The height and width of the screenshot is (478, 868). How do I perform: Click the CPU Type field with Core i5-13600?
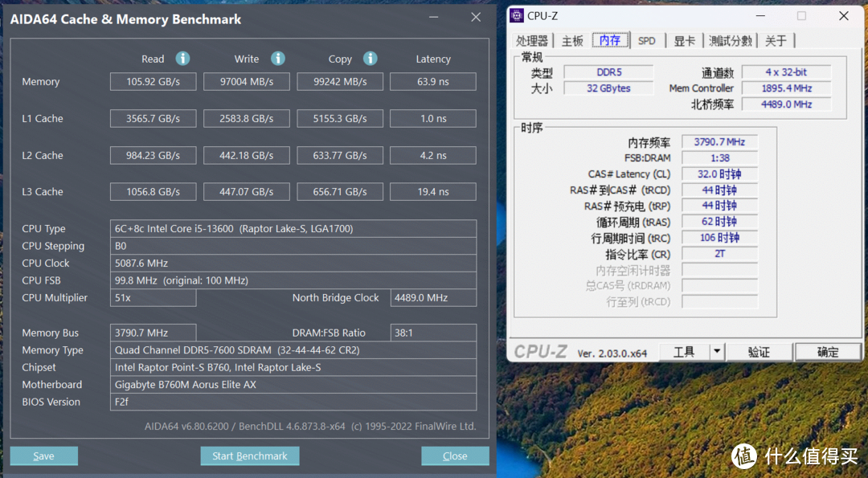[x=293, y=228]
